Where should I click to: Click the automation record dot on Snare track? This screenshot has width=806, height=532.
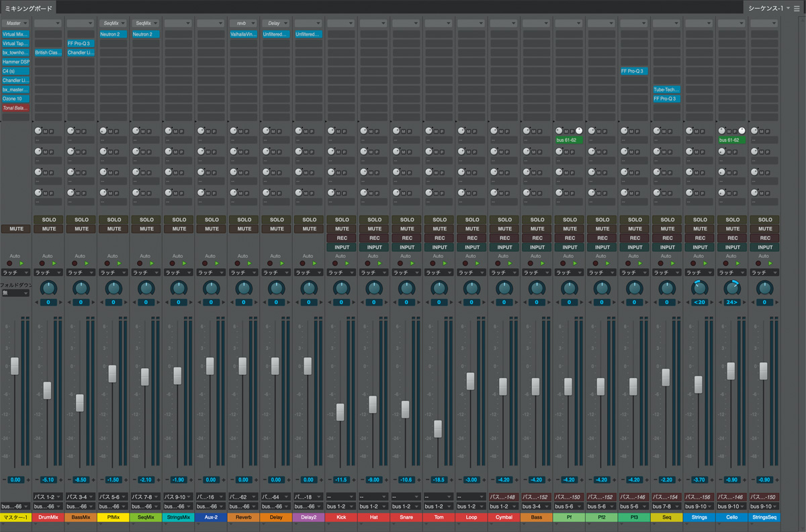tap(400, 263)
